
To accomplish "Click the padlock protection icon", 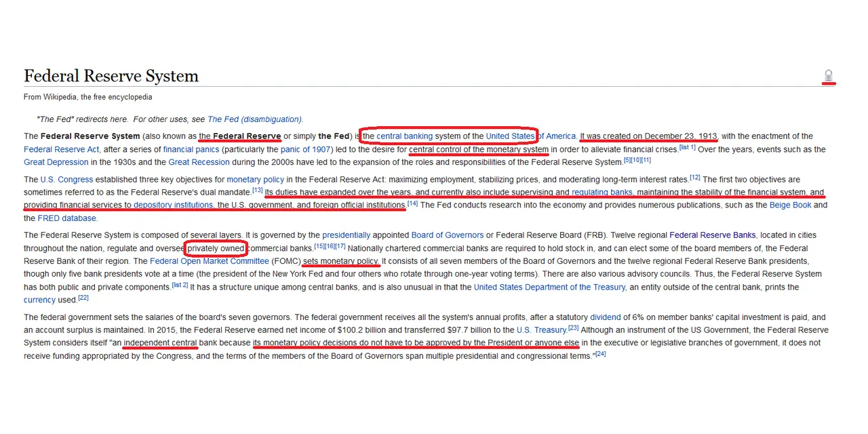I will tap(828, 75).
